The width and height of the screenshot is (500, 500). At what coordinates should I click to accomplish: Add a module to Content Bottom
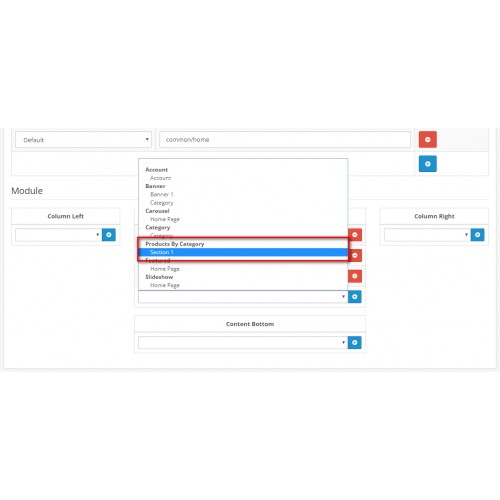355,342
